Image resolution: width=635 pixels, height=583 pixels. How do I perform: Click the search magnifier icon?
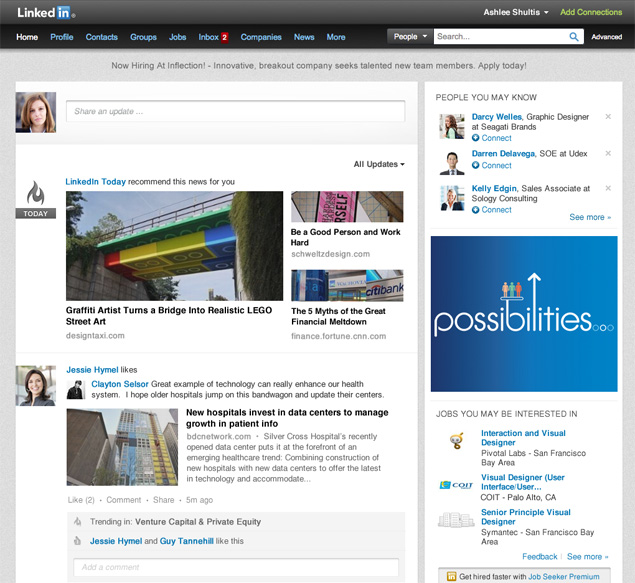(573, 37)
